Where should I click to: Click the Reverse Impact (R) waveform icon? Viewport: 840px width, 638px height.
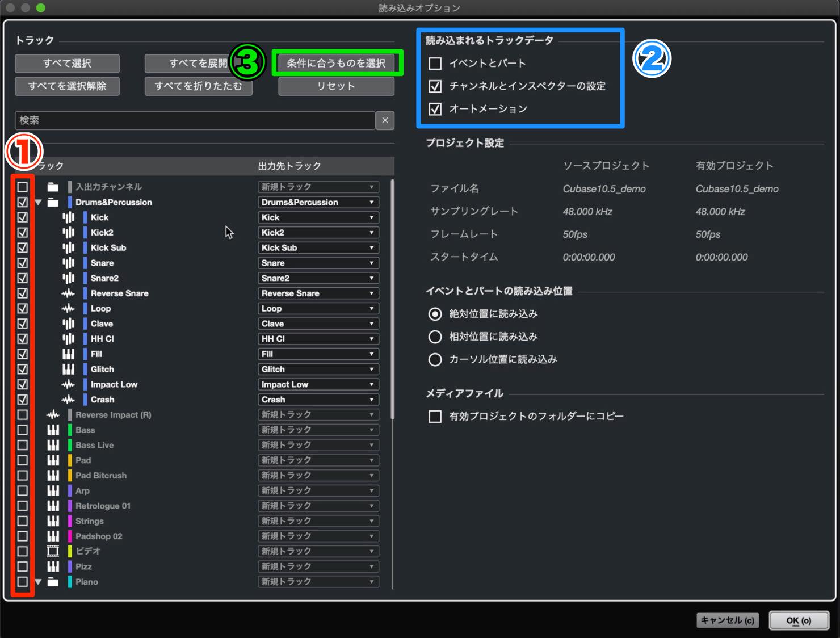pos(53,415)
